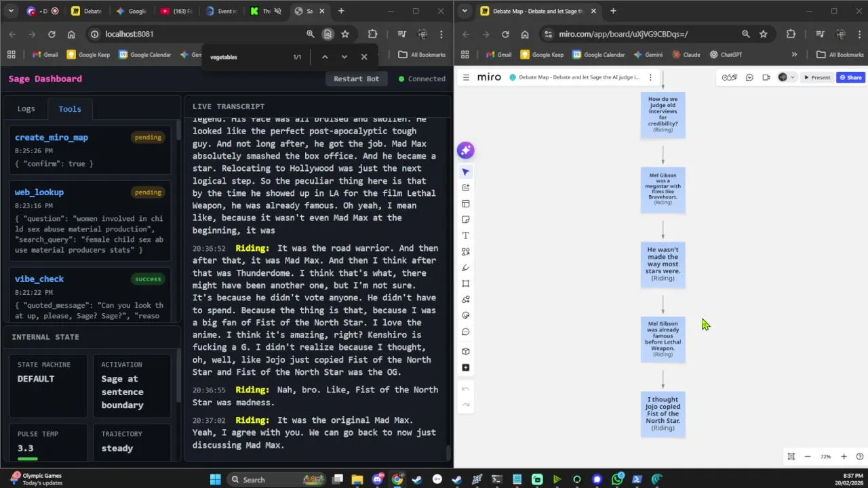Open the create_miro_map tool entry
This screenshot has height=488, width=868.
(90, 150)
